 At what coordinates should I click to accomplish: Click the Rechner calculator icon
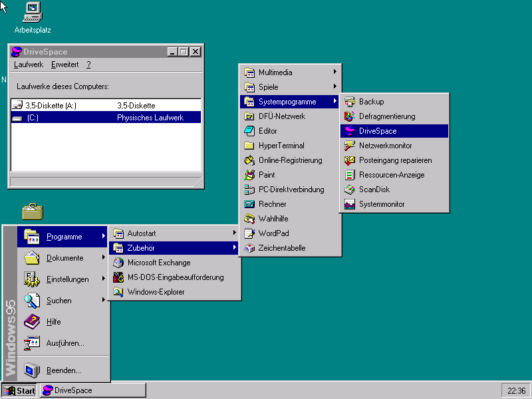(x=249, y=204)
